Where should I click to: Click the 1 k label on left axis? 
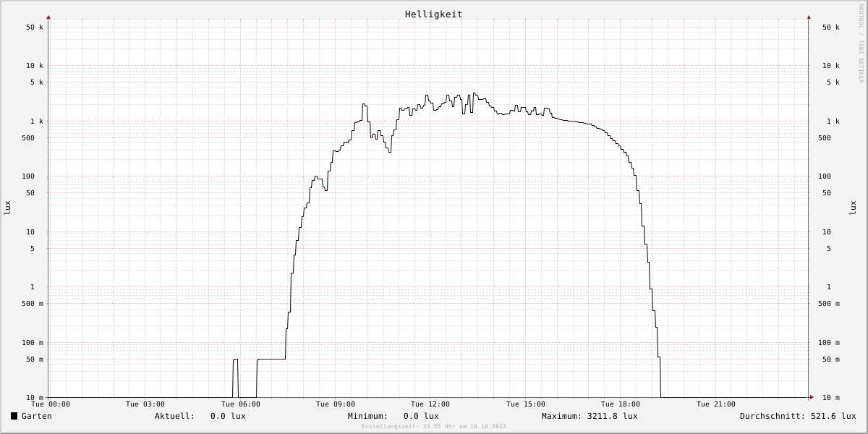tap(37, 122)
